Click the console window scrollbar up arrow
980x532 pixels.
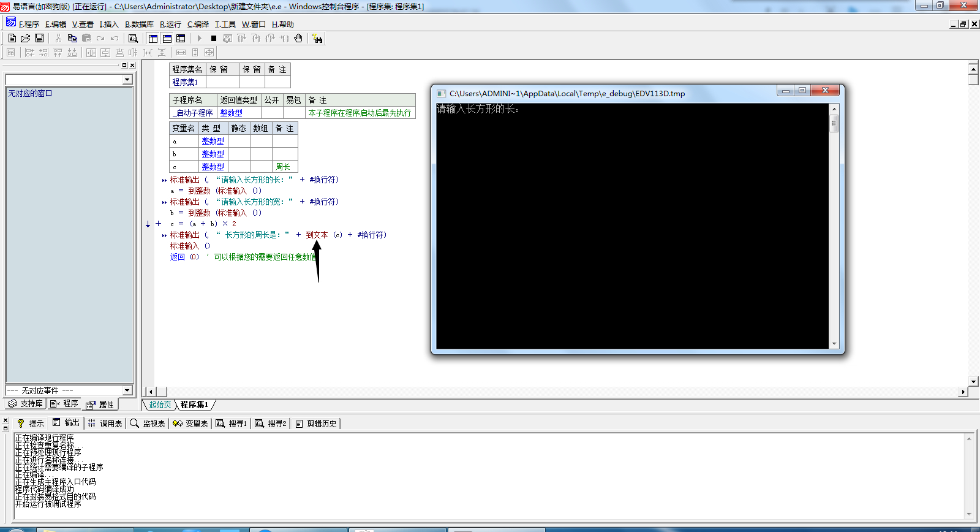[x=834, y=109]
